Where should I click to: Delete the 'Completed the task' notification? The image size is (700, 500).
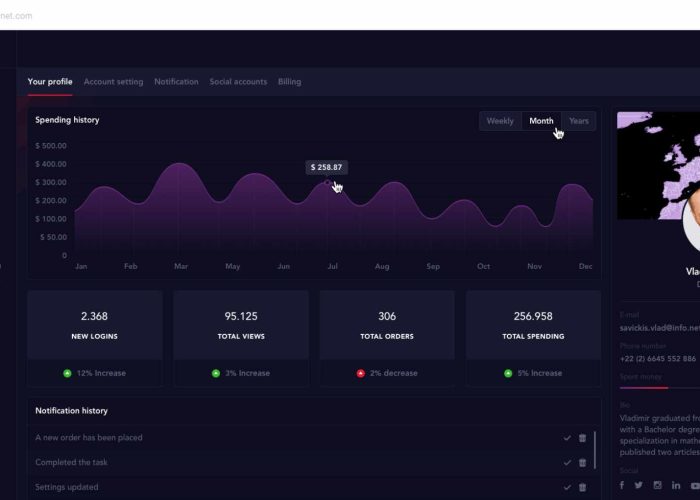point(582,462)
